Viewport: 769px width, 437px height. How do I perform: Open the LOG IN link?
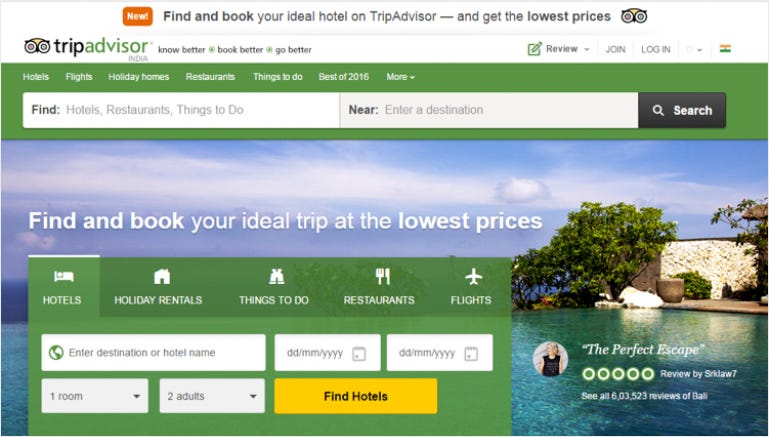[655, 50]
